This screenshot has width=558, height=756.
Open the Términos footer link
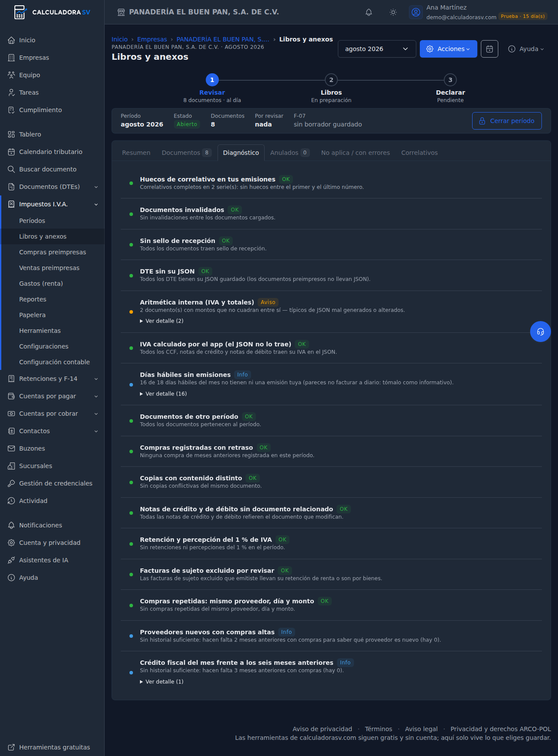coord(378,729)
